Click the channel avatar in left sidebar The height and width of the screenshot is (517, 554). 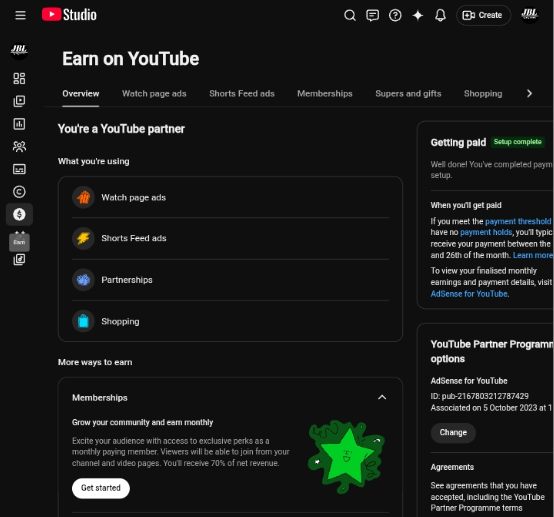pos(19,51)
